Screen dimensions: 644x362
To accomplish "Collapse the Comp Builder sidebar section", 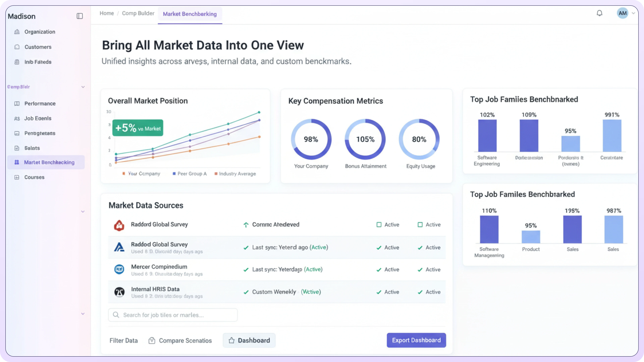I will (x=83, y=87).
